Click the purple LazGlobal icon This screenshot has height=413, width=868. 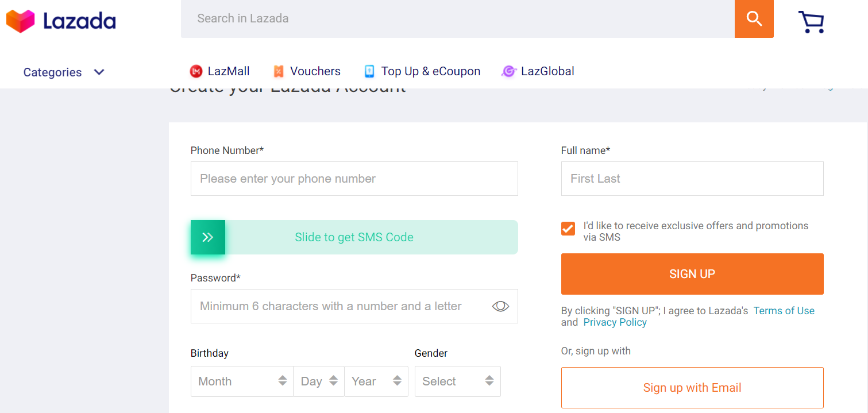click(508, 71)
